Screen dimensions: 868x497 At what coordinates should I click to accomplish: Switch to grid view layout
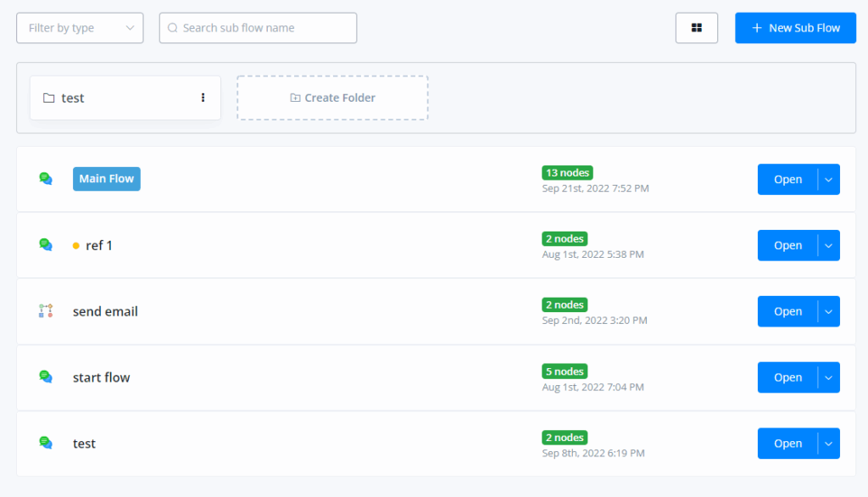[x=697, y=28]
